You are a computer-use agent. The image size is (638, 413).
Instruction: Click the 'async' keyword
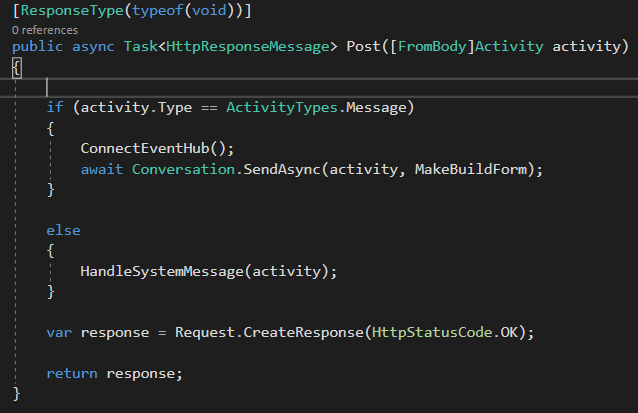tap(93, 47)
